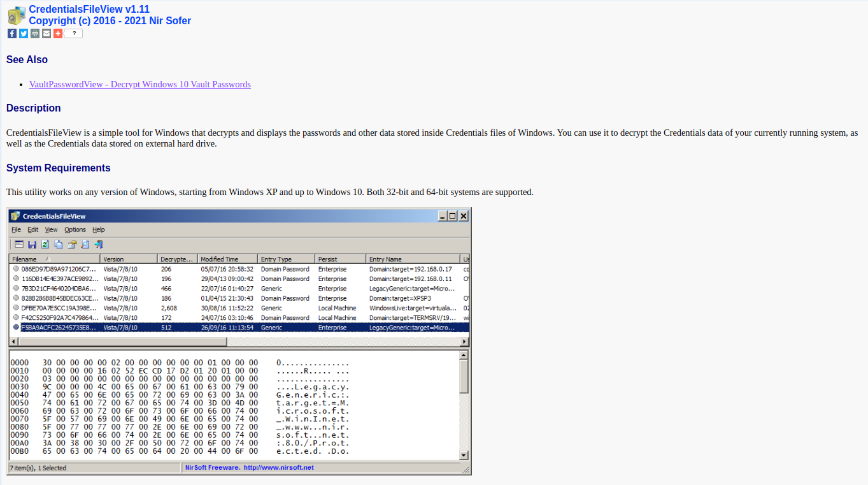Open more sharing options plus icon

[x=57, y=33]
